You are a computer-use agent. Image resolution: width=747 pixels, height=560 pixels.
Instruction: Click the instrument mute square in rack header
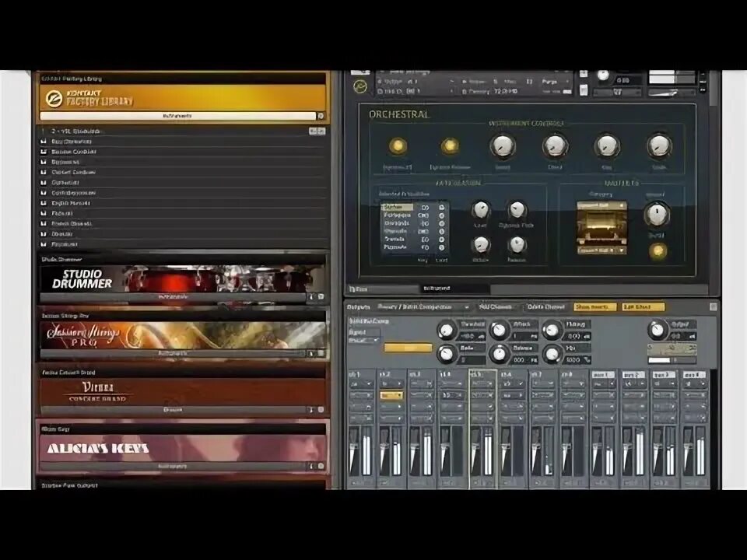(x=584, y=90)
